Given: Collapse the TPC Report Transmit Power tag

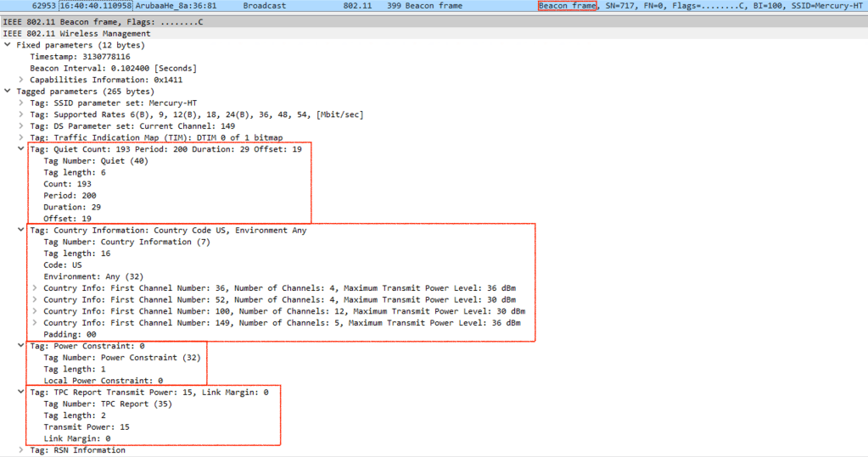Looking at the screenshot, I should click(21, 392).
